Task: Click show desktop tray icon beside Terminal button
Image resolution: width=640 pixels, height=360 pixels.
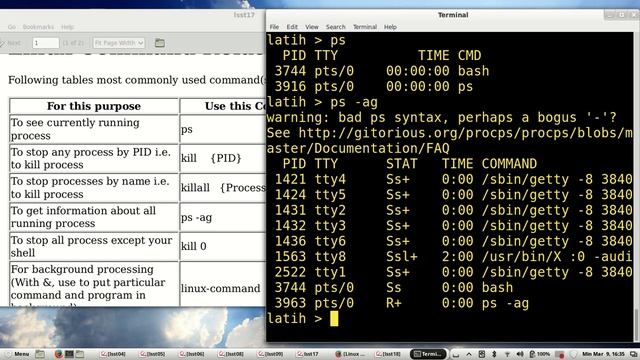Action: [456, 354]
